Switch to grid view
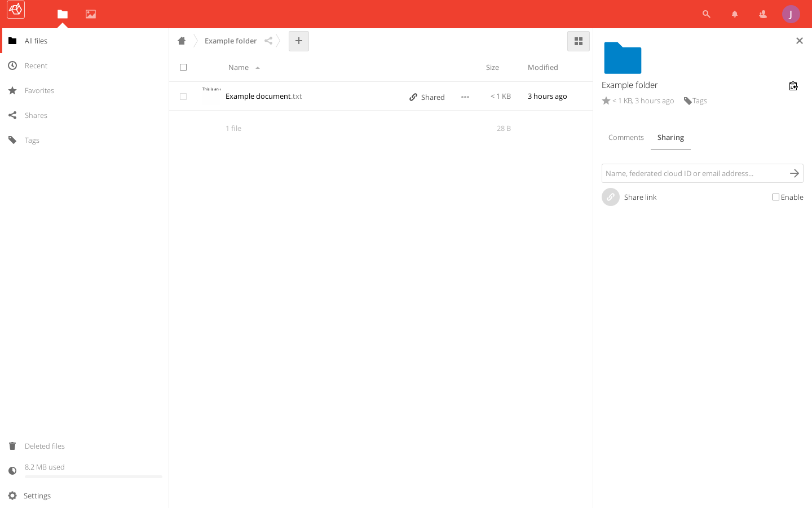Image resolution: width=812 pixels, height=508 pixels. pyautogui.click(x=578, y=41)
